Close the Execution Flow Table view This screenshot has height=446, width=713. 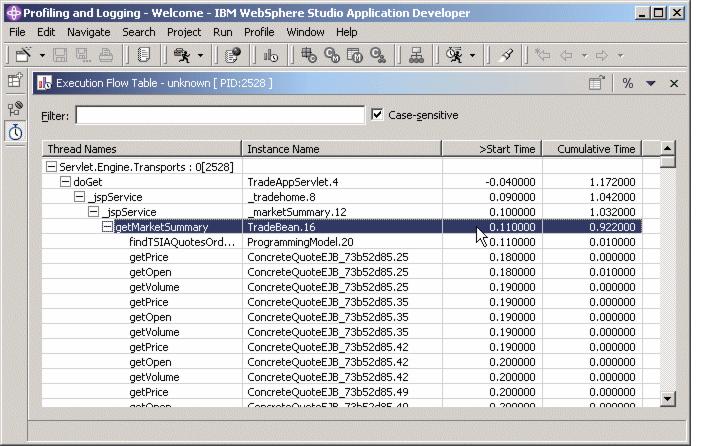click(674, 84)
